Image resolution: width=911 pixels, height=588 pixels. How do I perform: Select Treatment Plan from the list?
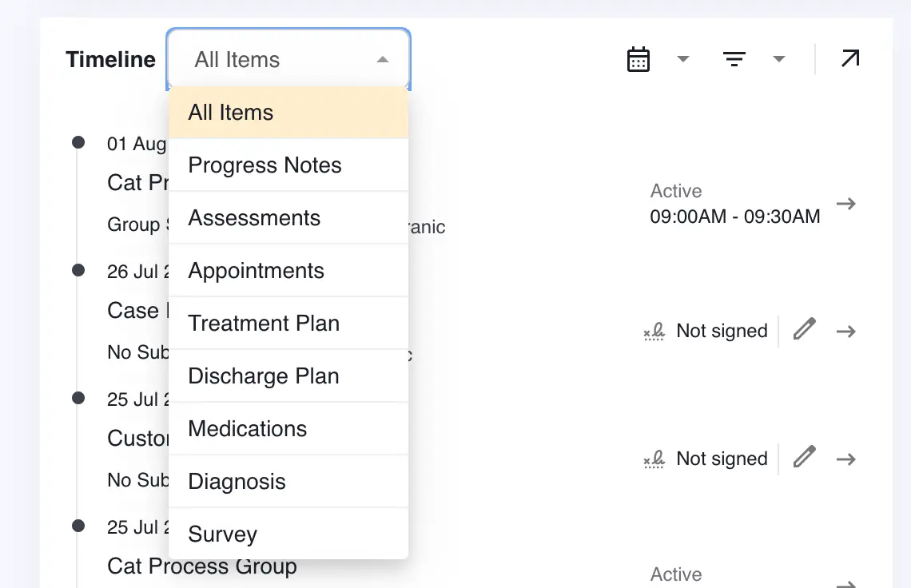[264, 323]
